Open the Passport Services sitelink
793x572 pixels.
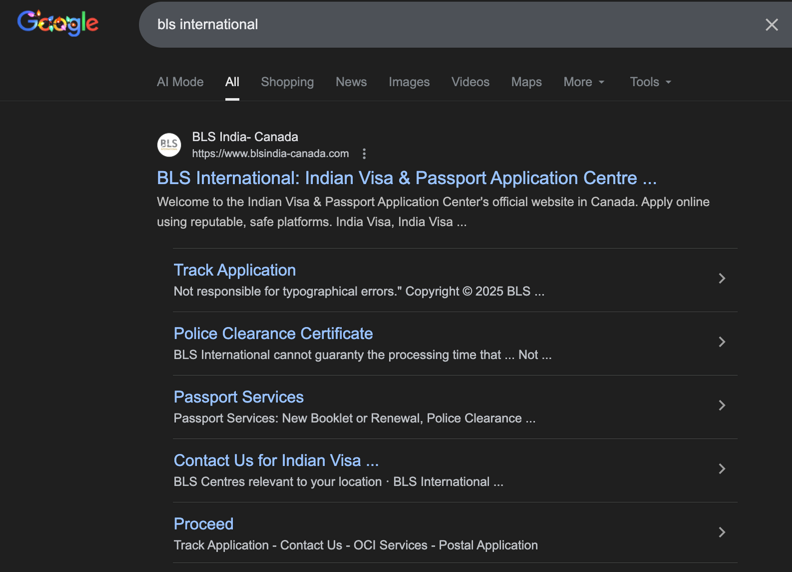click(238, 397)
